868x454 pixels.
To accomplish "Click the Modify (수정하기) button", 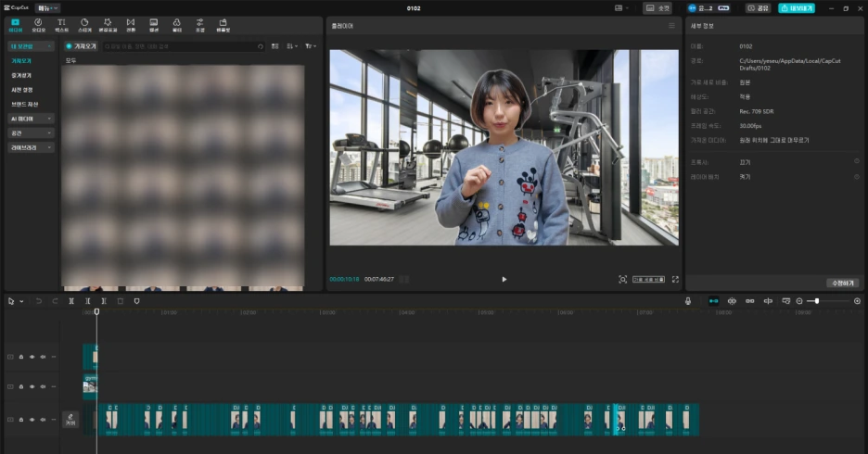I will point(843,284).
